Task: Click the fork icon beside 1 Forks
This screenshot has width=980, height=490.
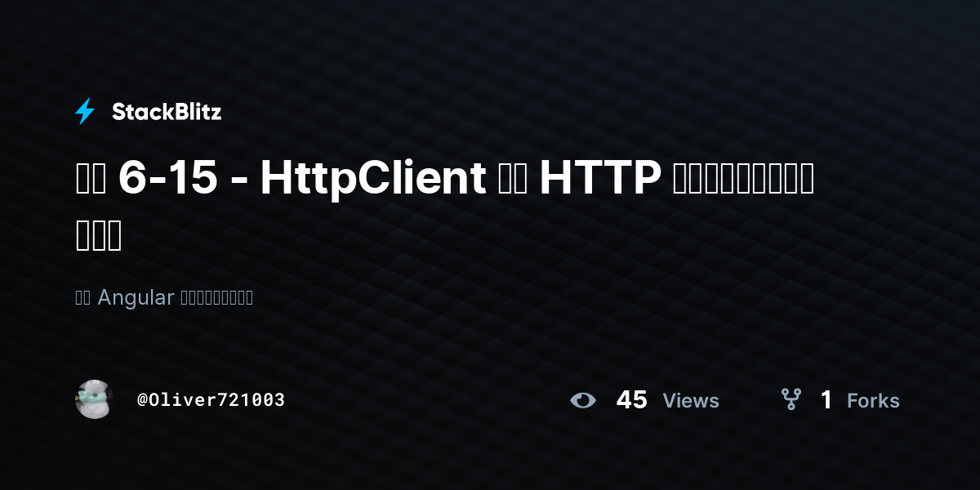Action: 791,399
